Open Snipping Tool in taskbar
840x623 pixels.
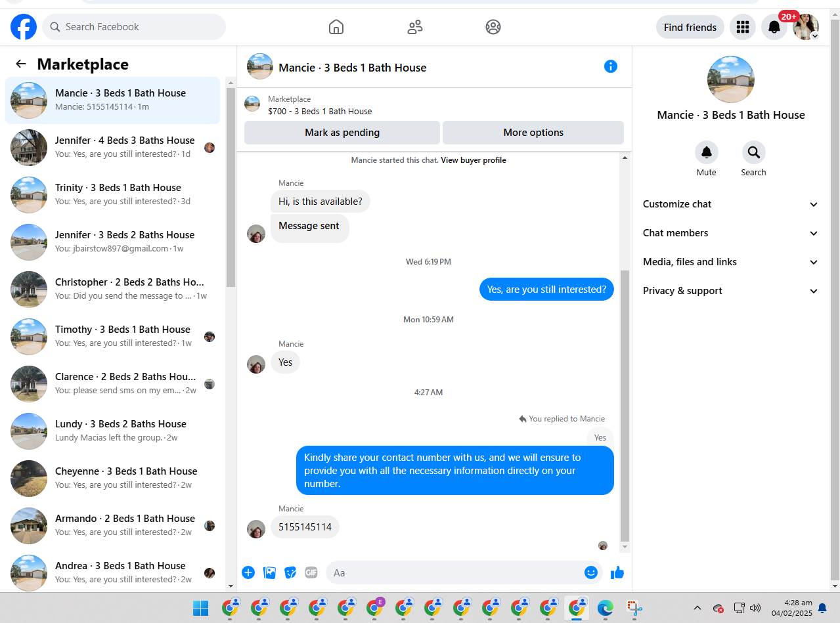click(634, 609)
